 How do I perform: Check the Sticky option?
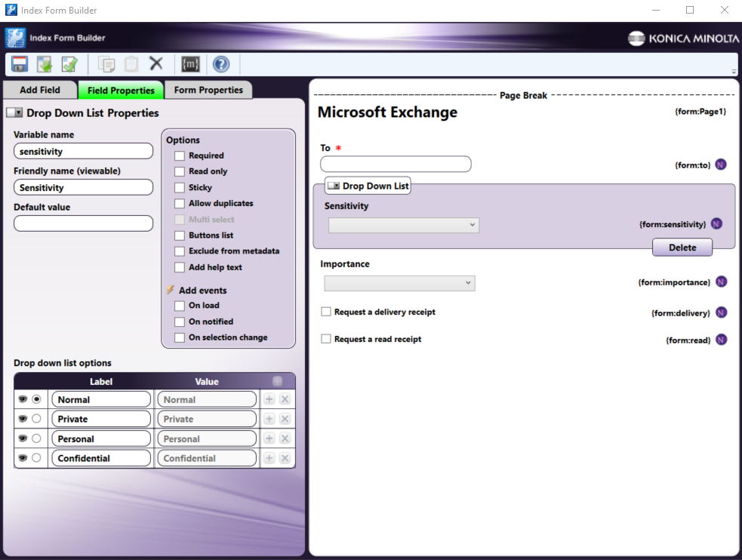(x=180, y=187)
